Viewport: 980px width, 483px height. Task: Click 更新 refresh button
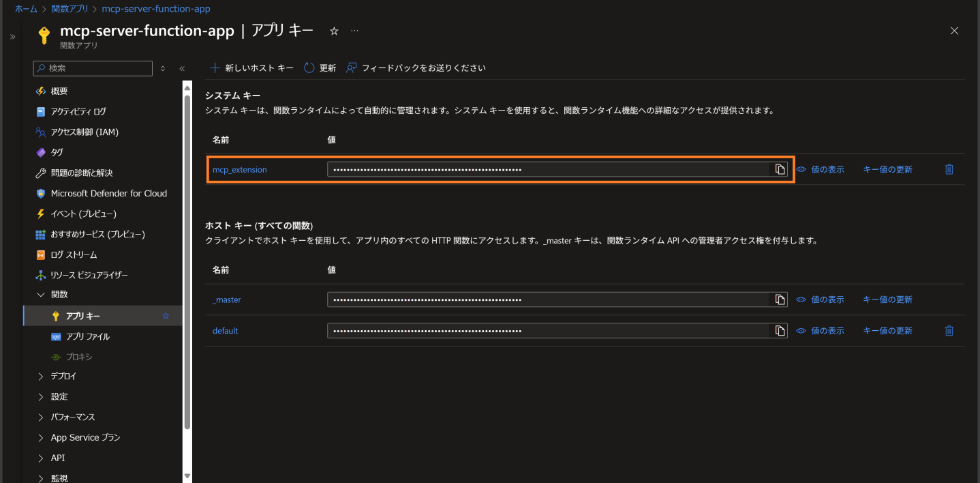(320, 68)
